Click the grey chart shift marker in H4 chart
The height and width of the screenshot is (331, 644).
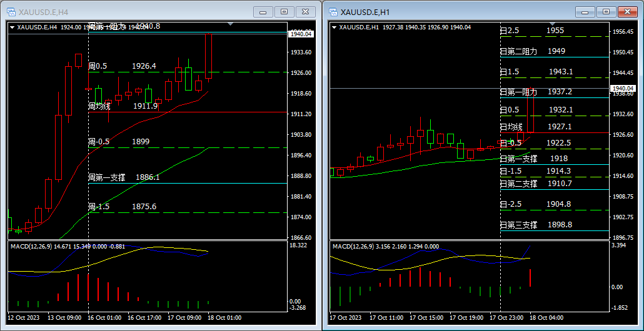point(231,24)
